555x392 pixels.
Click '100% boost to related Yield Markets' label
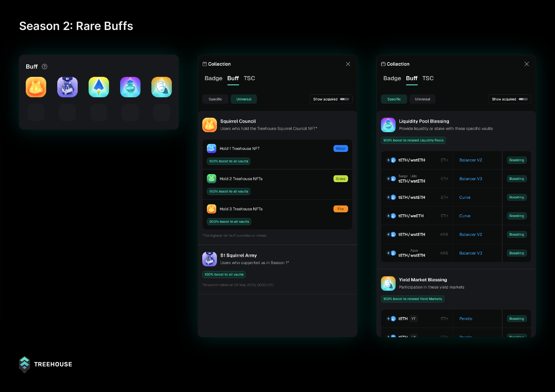(413, 299)
